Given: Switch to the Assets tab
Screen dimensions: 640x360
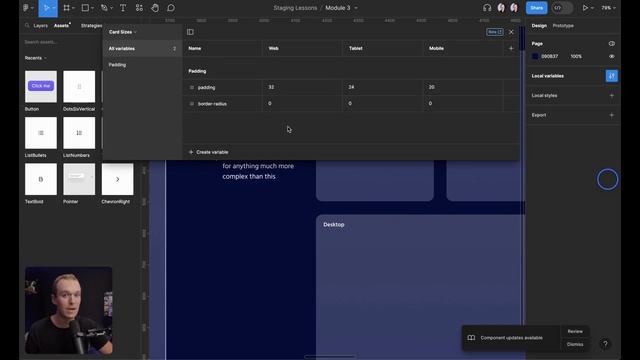Looking at the screenshot, I should (61, 26).
